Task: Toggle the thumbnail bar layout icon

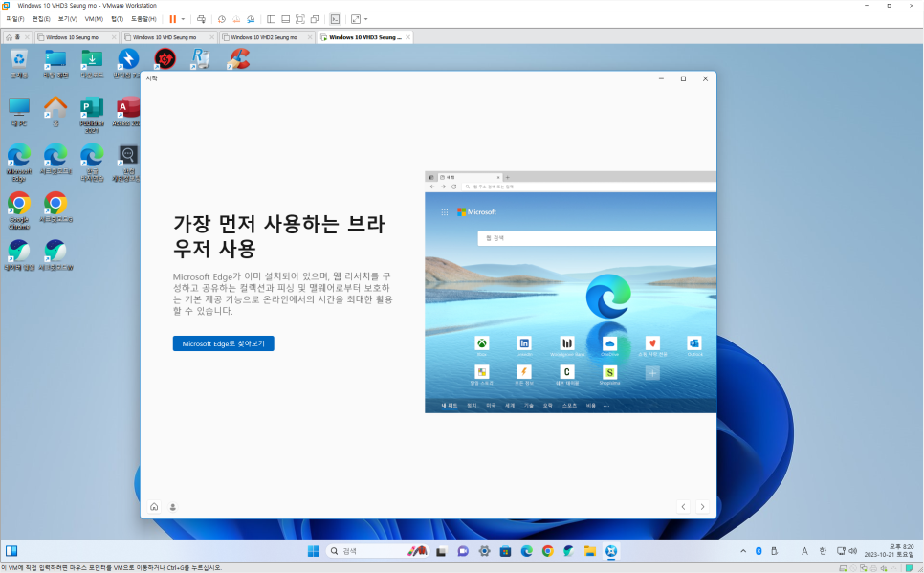Action: [x=286, y=19]
